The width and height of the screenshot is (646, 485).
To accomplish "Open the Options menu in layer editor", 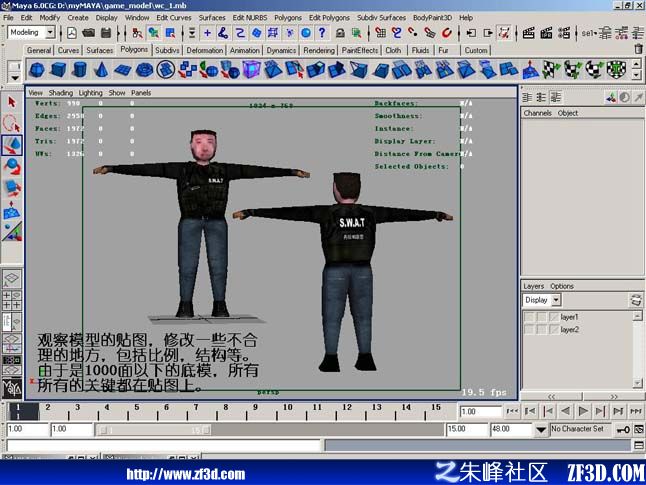I will pos(562,286).
